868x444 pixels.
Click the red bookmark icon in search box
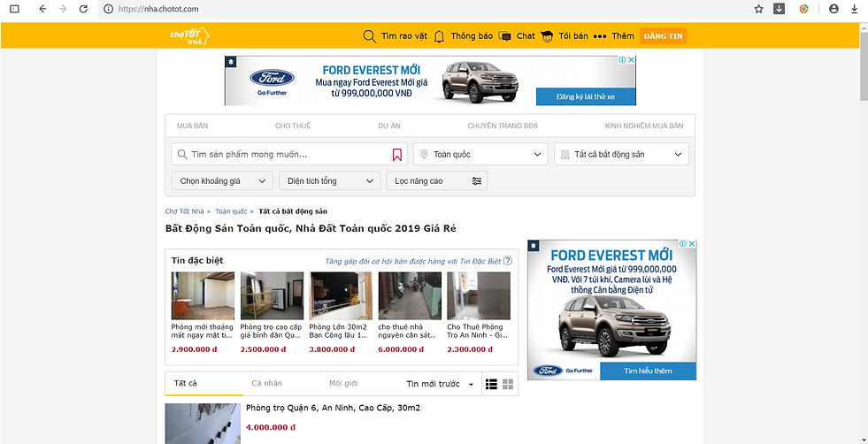coord(397,155)
